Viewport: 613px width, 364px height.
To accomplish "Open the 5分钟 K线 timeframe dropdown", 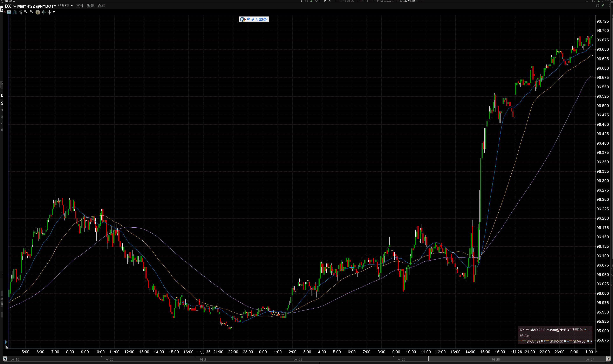I will (x=65, y=6).
